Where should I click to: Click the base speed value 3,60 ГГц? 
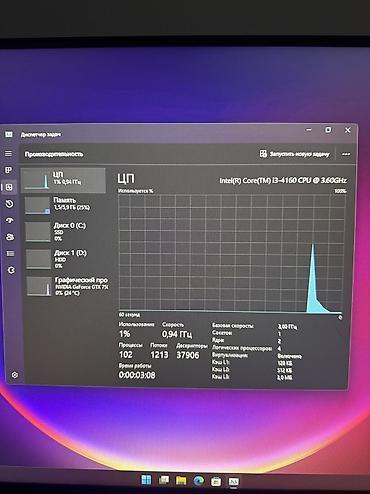287,327
